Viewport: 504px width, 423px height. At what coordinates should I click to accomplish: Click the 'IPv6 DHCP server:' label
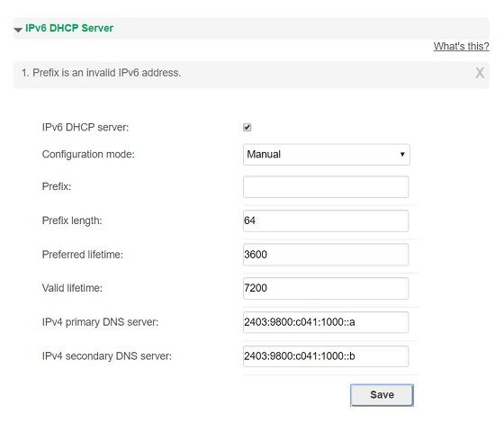85,128
